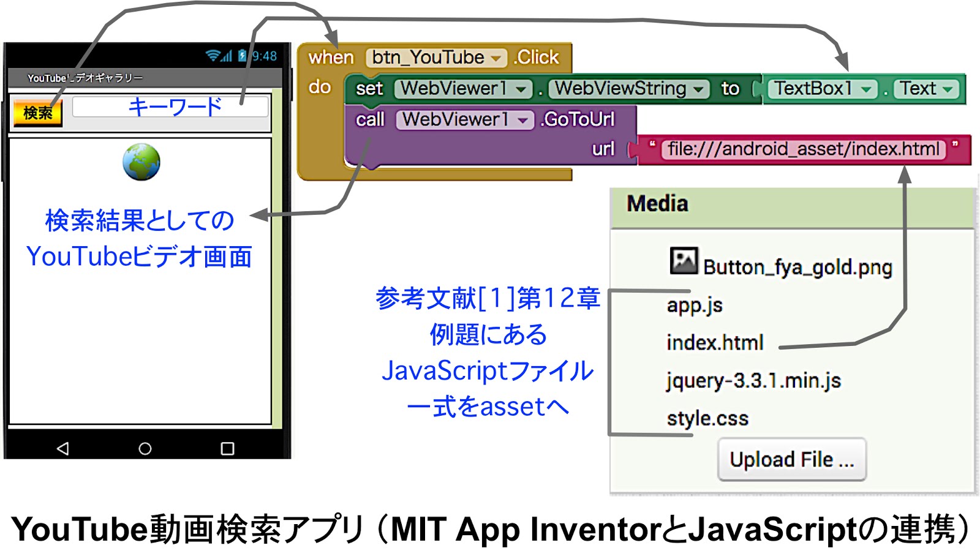This screenshot has width=980, height=559.
Task: Click the WebViewer results area in phone
Action: click(x=140, y=281)
